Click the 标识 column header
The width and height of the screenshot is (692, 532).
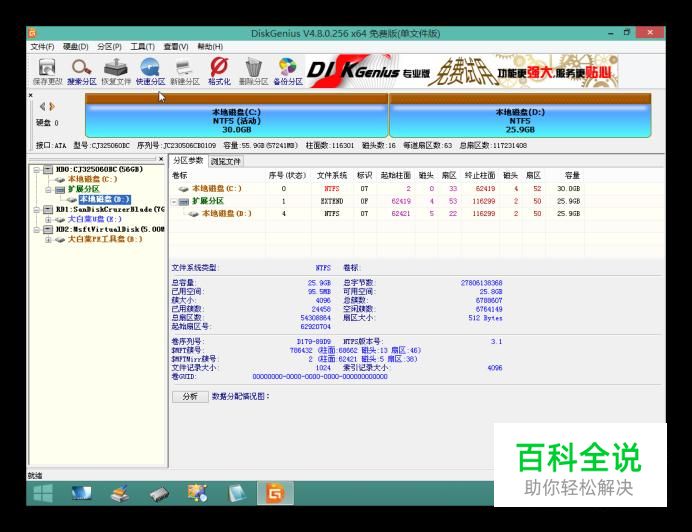point(364,176)
